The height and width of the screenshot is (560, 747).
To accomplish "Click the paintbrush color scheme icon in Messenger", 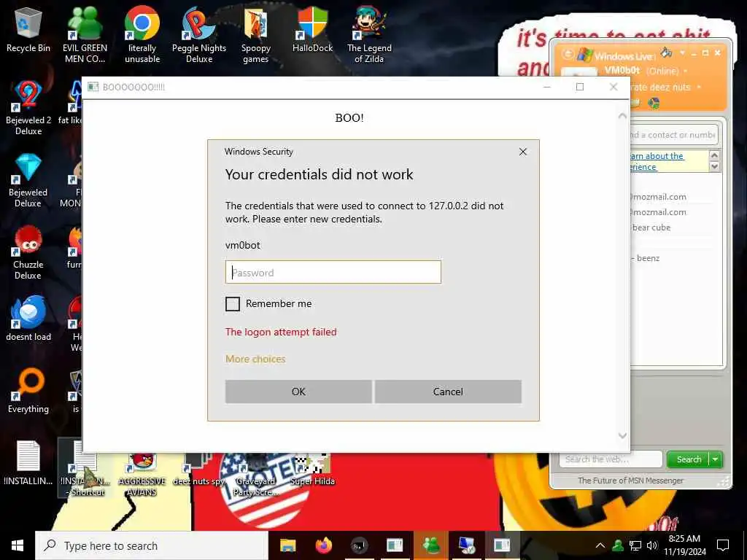I will point(667,52).
